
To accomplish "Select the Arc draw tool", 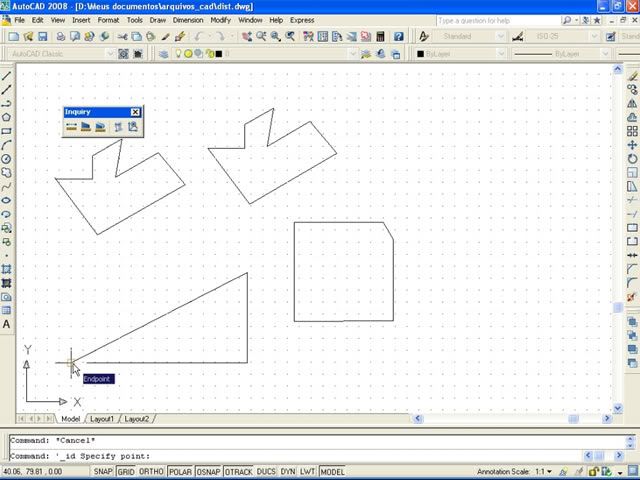I will point(6,145).
